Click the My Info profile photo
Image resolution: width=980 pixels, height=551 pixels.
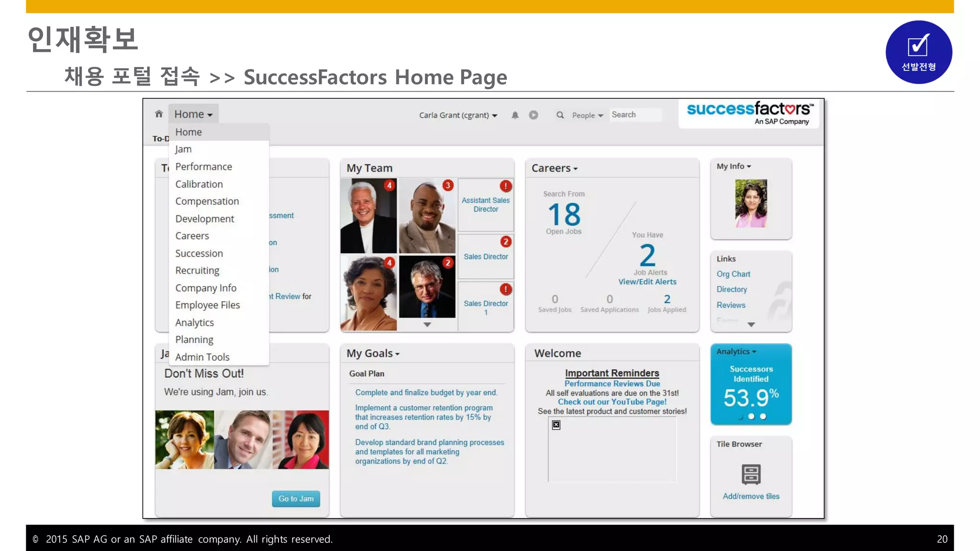point(751,203)
